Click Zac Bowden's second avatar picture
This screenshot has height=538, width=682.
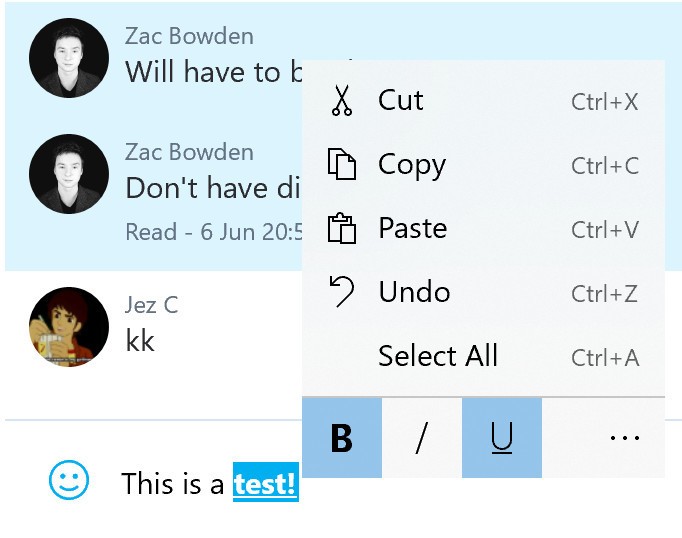(x=69, y=174)
